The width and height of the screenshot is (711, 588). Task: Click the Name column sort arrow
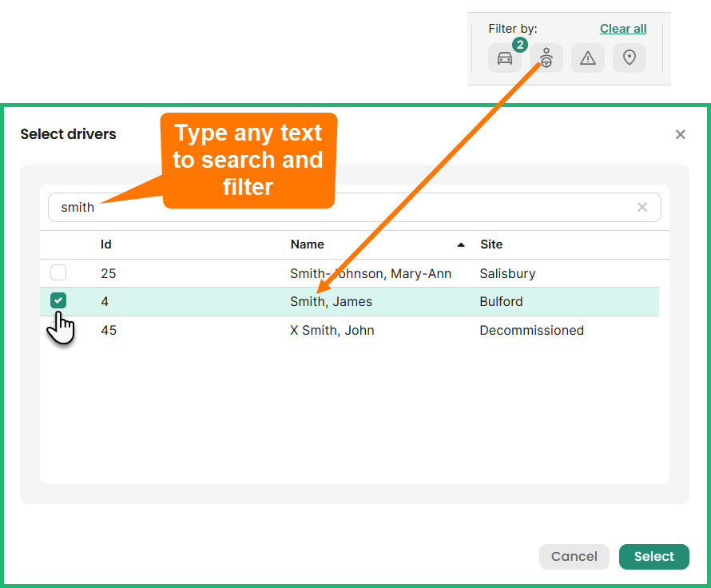tap(461, 244)
